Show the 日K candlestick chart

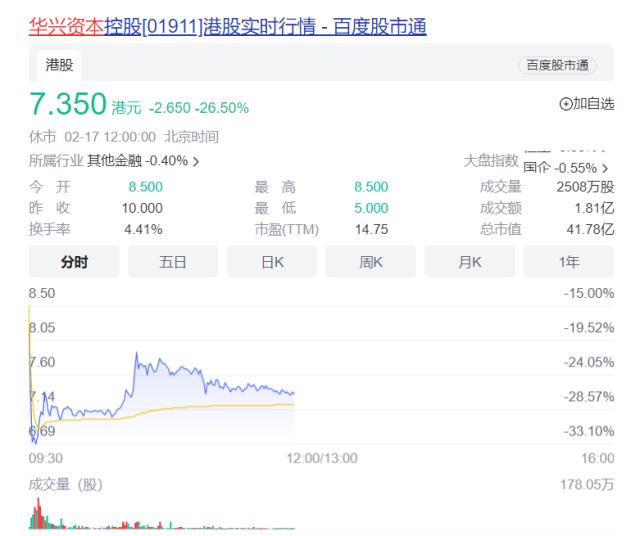coord(272,262)
